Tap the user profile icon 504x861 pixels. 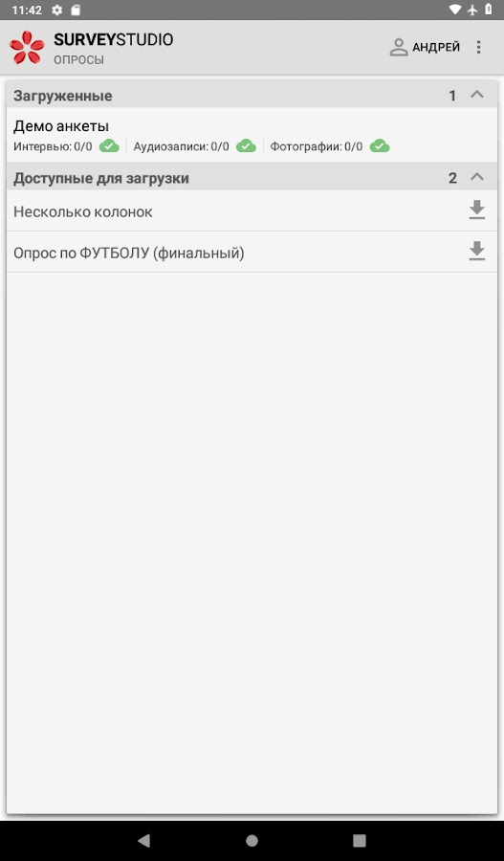398,47
